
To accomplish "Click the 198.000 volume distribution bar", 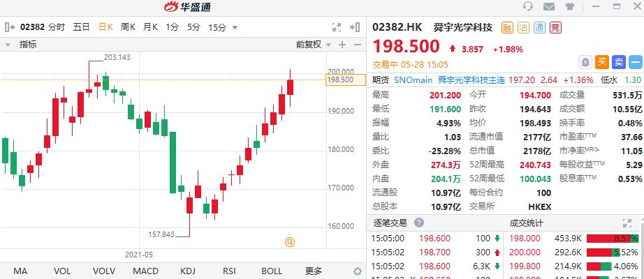I will coord(612,239).
